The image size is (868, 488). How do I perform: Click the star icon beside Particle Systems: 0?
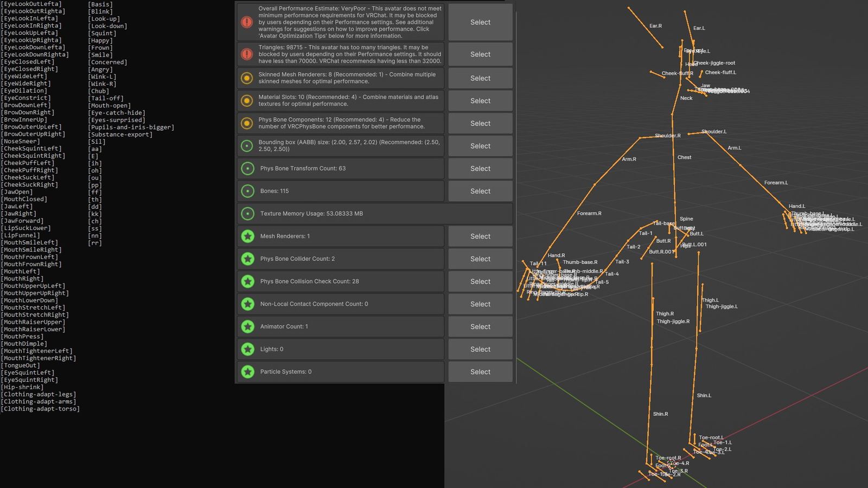(248, 372)
